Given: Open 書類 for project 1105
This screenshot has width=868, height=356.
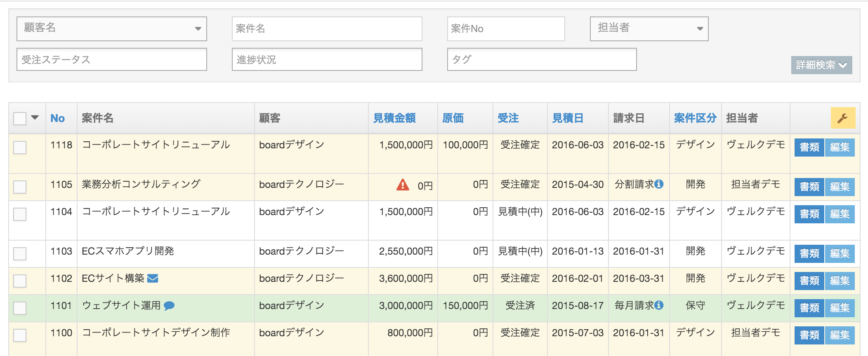Looking at the screenshot, I should tap(809, 187).
